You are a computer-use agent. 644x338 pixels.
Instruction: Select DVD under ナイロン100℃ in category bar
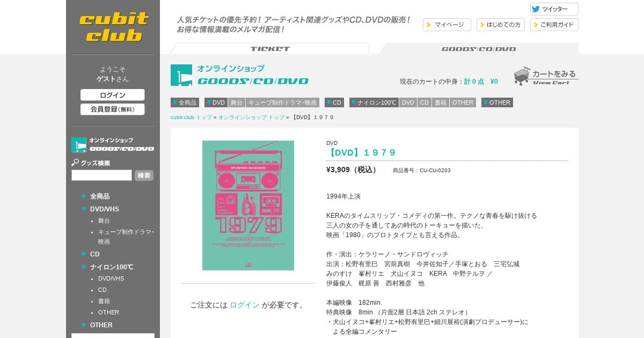coord(408,102)
